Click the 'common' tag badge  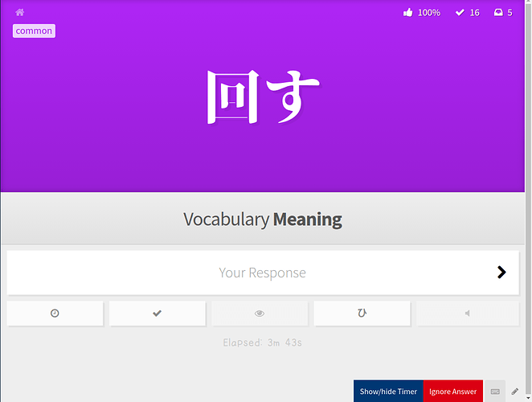click(34, 31)
